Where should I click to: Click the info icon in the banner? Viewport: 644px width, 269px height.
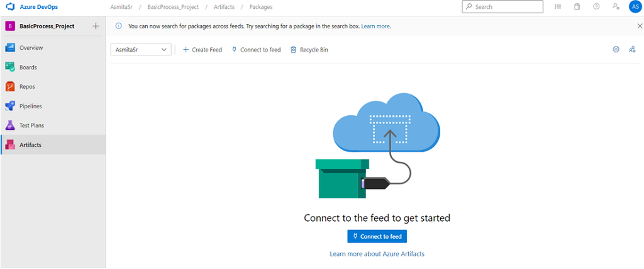click(x=119, y=26)
